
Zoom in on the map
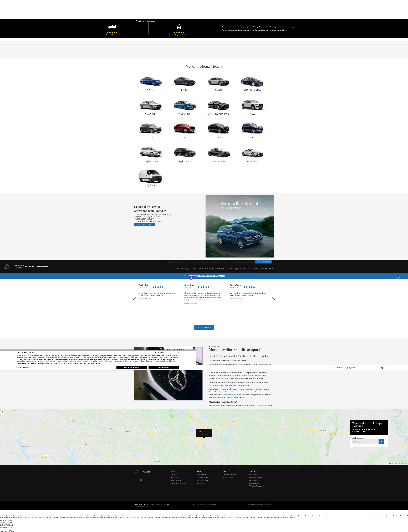click(2, 411)
